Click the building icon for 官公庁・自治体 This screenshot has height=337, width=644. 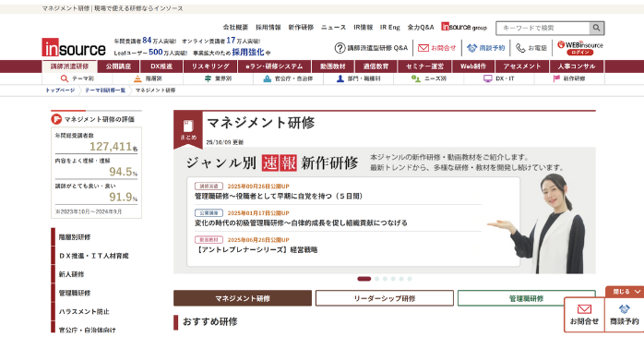click(268, 78)
